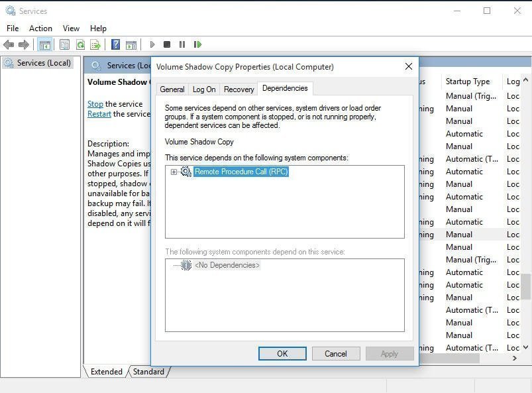Switch to the Standard view tab
Screen dimensions: 532x393
(x=148, y=372)
